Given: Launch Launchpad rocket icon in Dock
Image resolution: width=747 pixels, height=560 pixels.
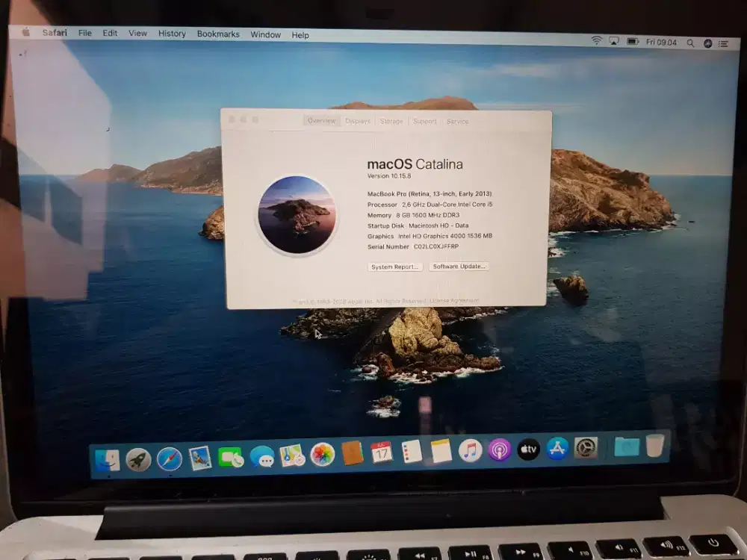Looking at the screenshot, I should point(138,460).
